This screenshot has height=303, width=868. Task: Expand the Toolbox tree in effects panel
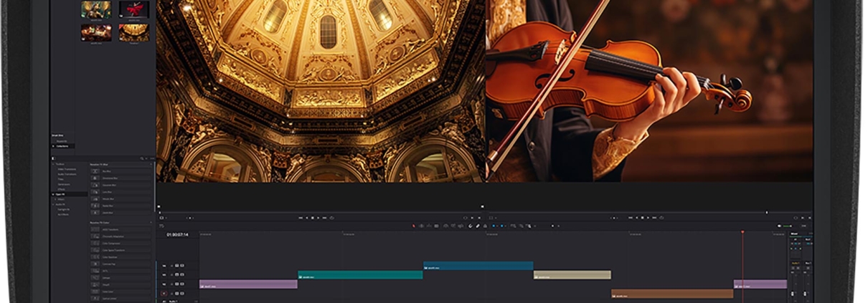click(52, 164)
